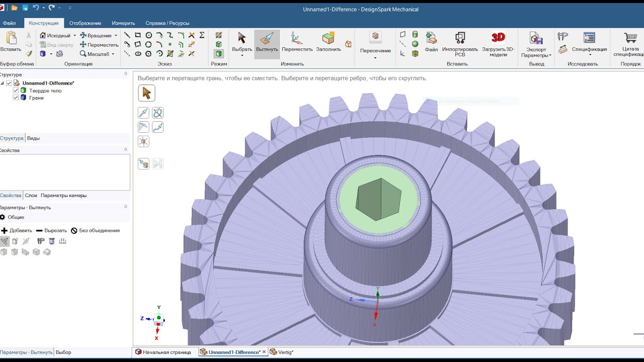Click the ruler dimension option icon
This screenshot has height=362, width=644.
point(62,241)
